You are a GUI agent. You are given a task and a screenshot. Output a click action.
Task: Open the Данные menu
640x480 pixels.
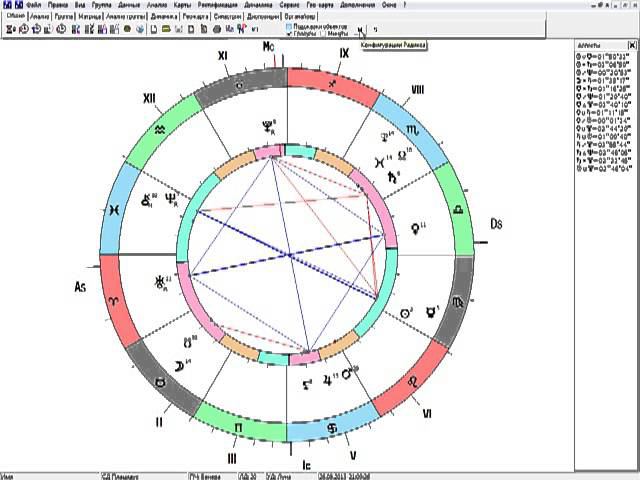coord(129,5)
